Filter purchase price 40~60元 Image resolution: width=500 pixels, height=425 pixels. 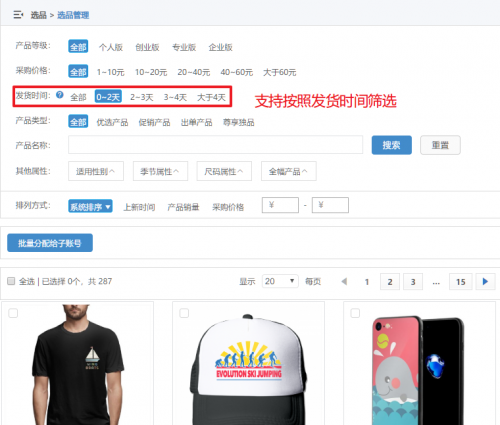[237, 72]
